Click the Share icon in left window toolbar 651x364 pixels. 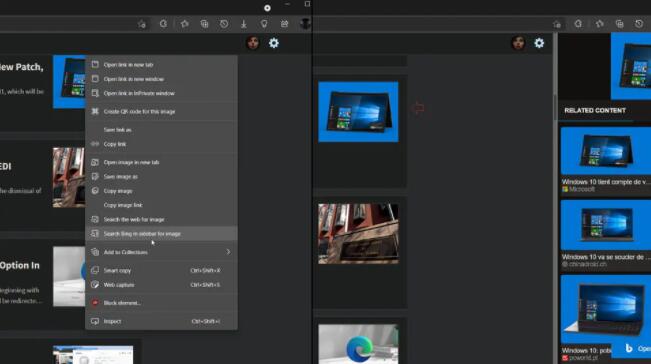tap(284, 24)
